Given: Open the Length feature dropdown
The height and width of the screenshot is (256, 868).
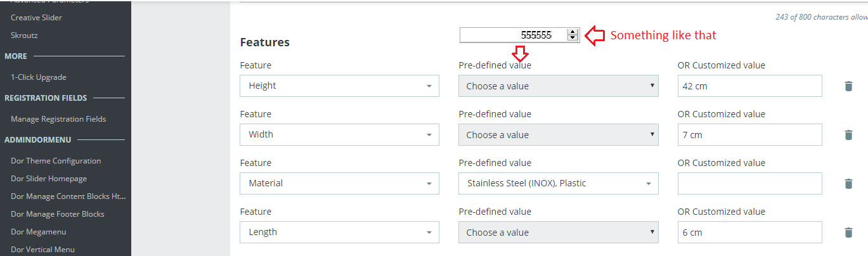Looking at the screenshot, I should coord(339,233).
